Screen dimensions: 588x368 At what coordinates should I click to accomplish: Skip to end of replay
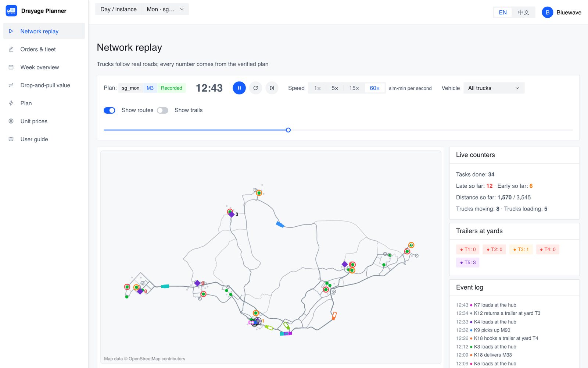tap(272, 88)
